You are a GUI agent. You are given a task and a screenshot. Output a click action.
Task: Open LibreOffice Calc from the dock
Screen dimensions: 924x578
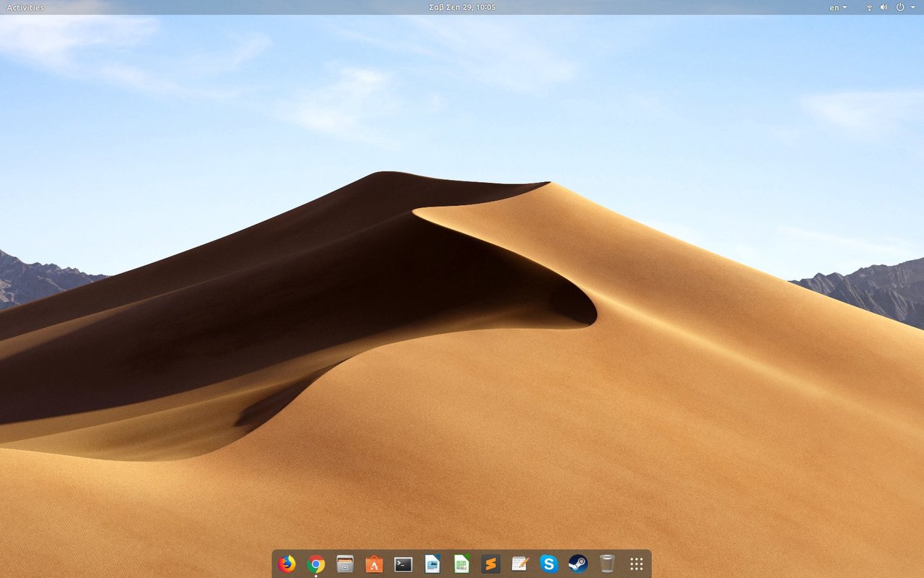[461, 564]
